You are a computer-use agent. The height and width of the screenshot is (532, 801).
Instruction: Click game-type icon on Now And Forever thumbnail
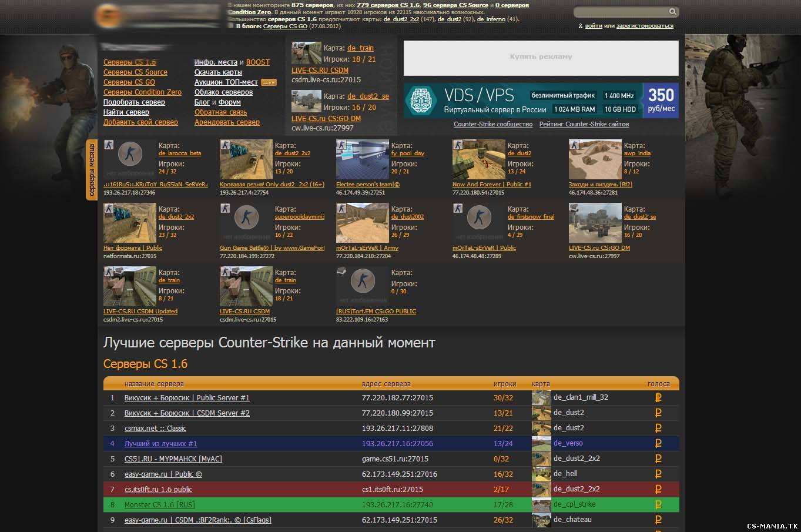tap(458, 145)
